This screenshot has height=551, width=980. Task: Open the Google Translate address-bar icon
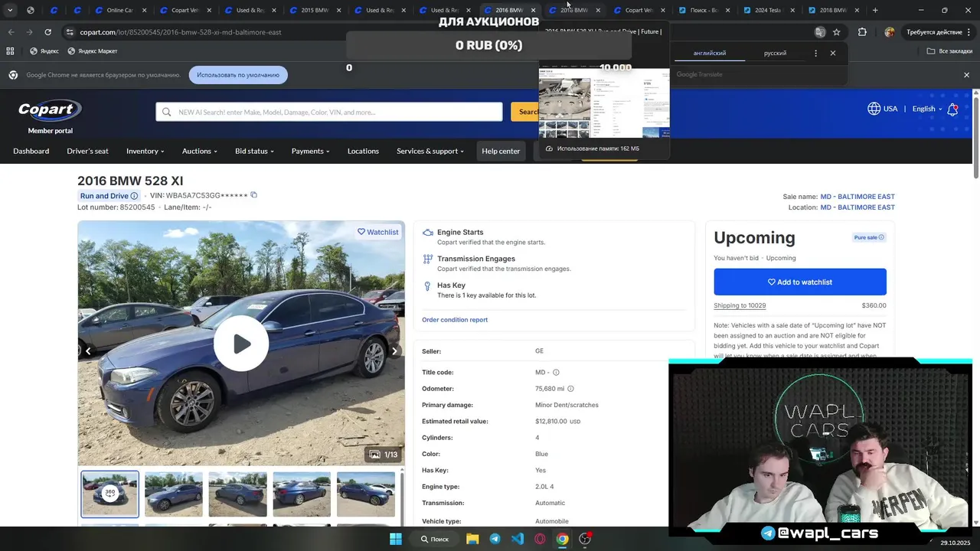[820, 32]
